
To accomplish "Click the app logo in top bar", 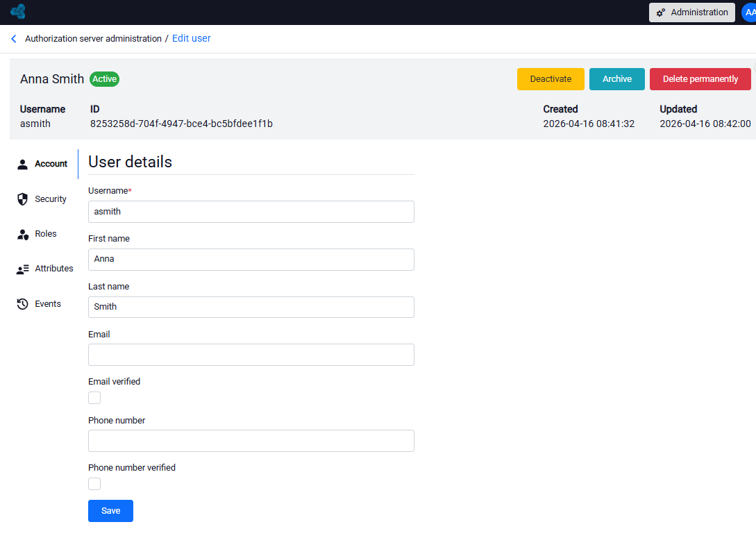I will pos(18,11).
